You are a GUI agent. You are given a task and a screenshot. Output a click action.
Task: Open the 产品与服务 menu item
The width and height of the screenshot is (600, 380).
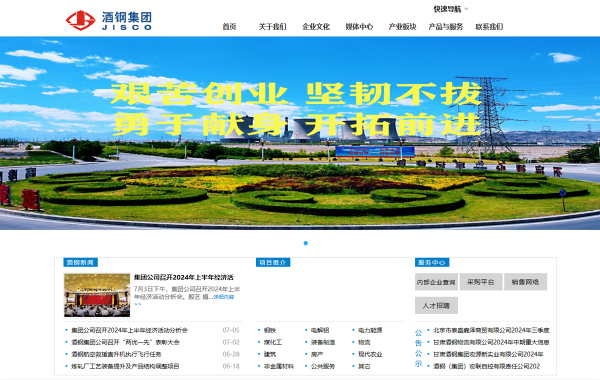(445, 26)
